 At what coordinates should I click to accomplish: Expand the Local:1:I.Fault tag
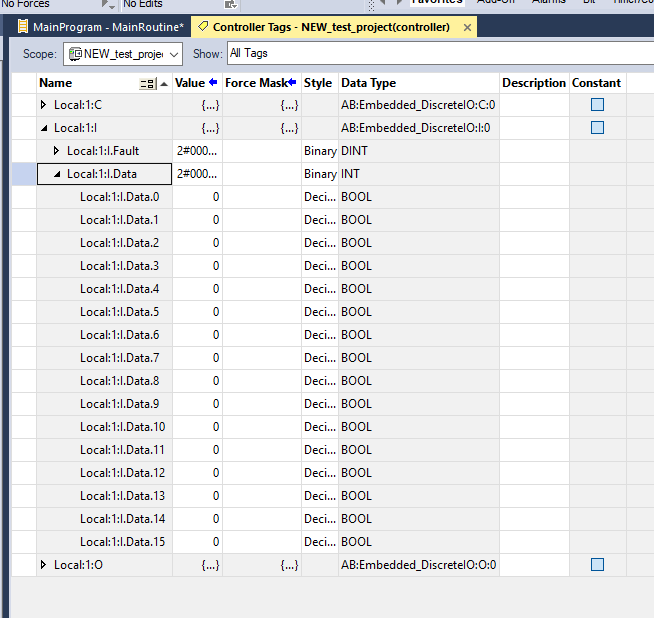click(x=57, y=151)
